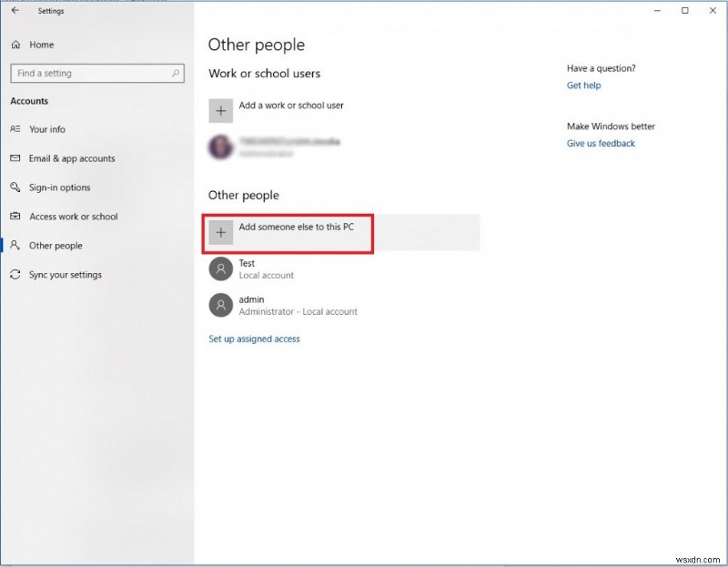
Task: Open Give us feedback
Action: pos(601,143)
